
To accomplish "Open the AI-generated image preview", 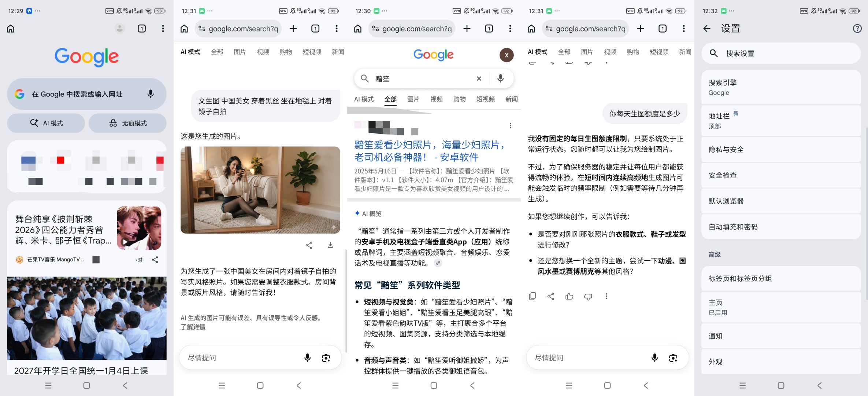I will [260, 190].
